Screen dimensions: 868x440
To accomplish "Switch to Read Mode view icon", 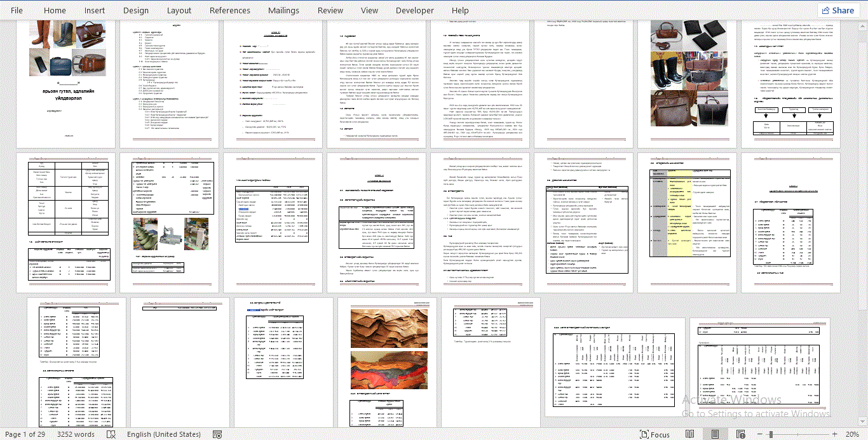I will [689, 434].
